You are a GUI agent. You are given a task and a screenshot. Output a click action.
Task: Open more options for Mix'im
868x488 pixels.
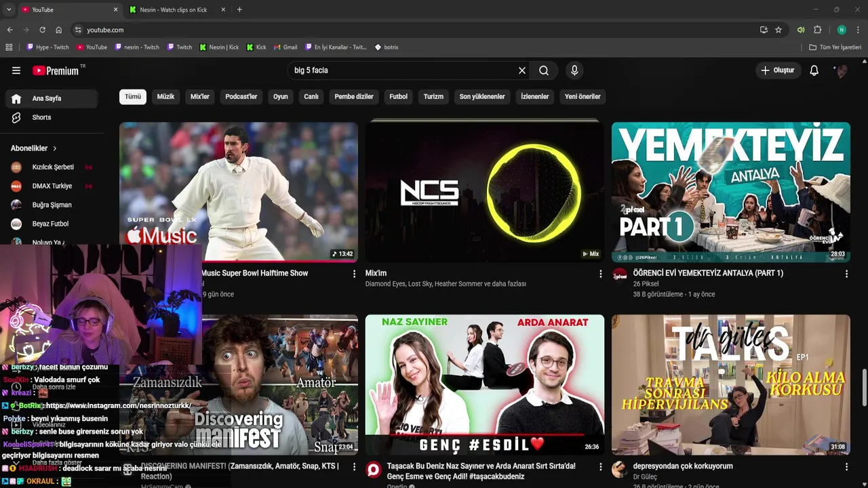click(600, 274)
